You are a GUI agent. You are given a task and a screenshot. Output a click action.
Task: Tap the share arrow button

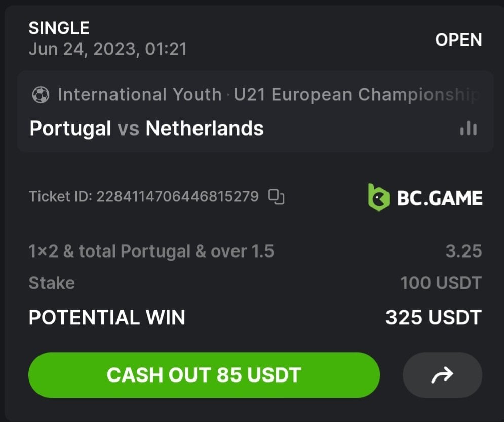tap(442, 375)
